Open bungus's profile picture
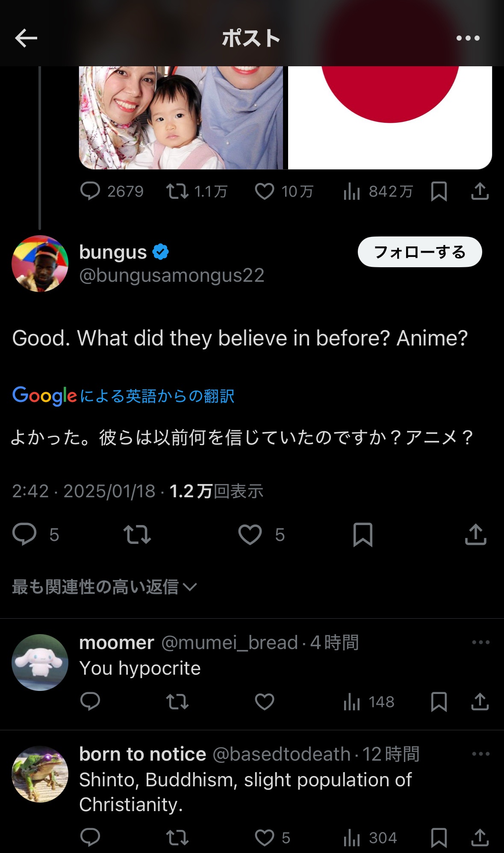 [x=40, y=263]
